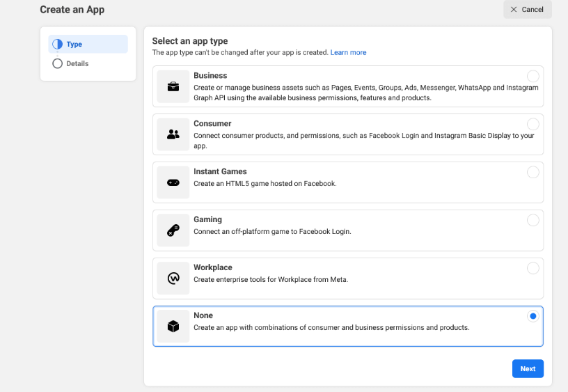The width and height of the screenshot is (568, 392).
Task: Click the selected None radio button
Action: [532, 316]
